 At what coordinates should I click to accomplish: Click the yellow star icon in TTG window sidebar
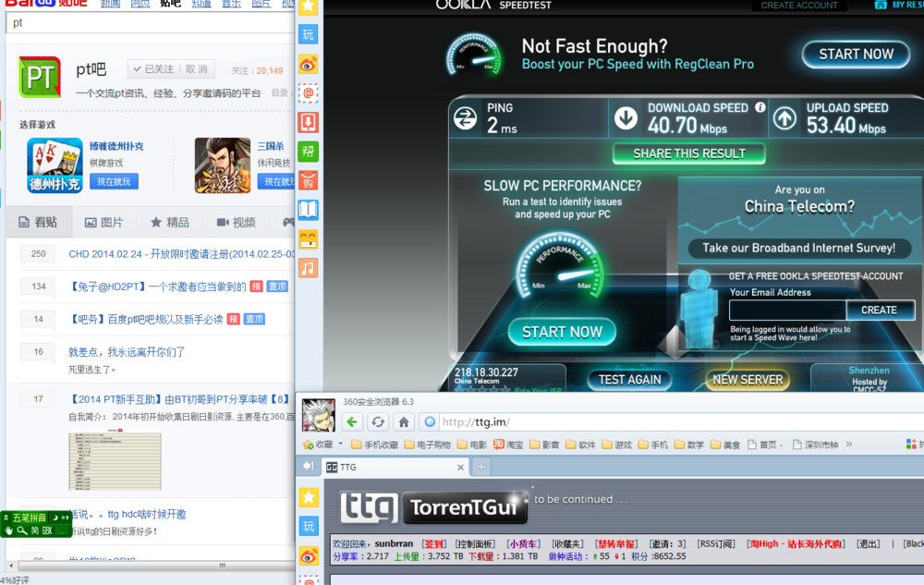coord(309,497)
